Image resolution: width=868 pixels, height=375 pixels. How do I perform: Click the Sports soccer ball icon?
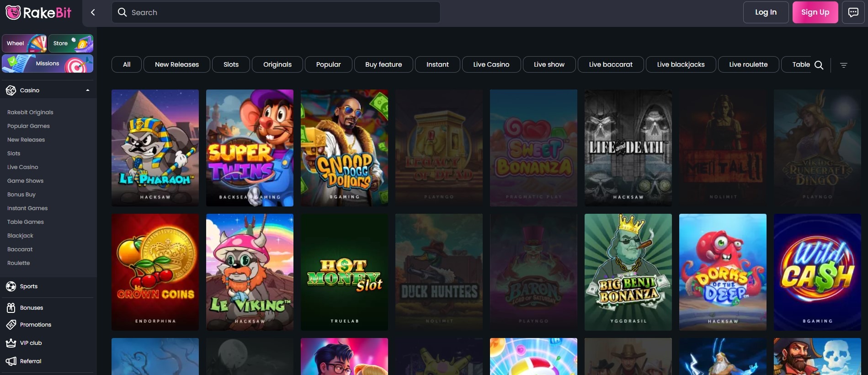11,286
